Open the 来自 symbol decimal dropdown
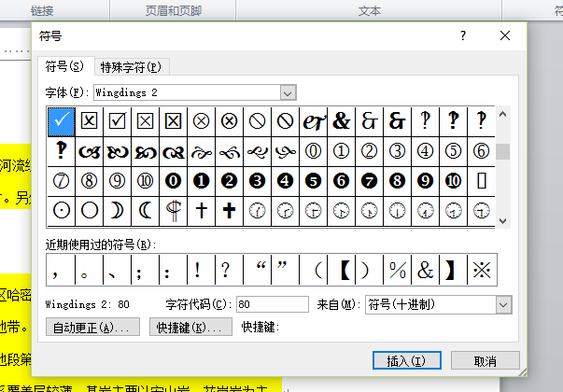 503,305
